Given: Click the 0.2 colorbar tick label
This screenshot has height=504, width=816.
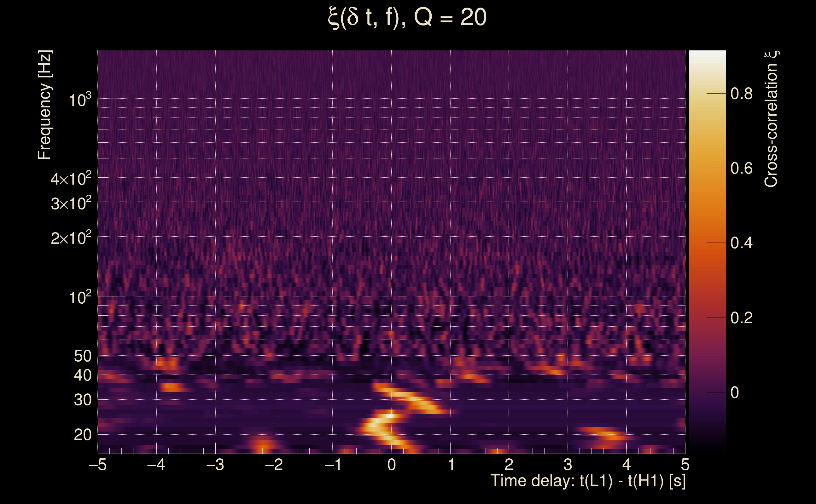Looking at the screenshot, I should click(741, 318).
